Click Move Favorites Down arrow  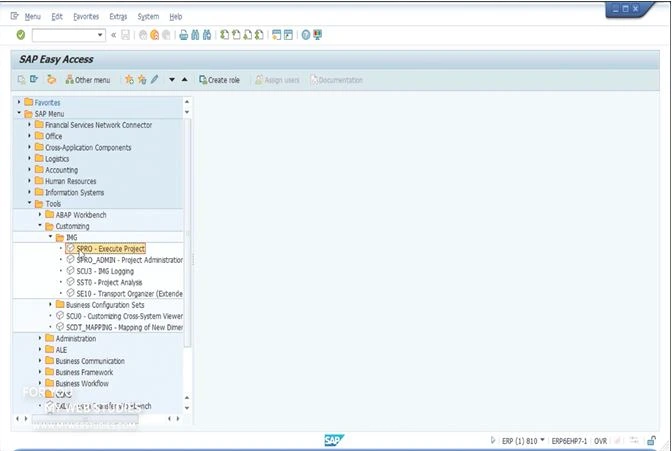172,80
